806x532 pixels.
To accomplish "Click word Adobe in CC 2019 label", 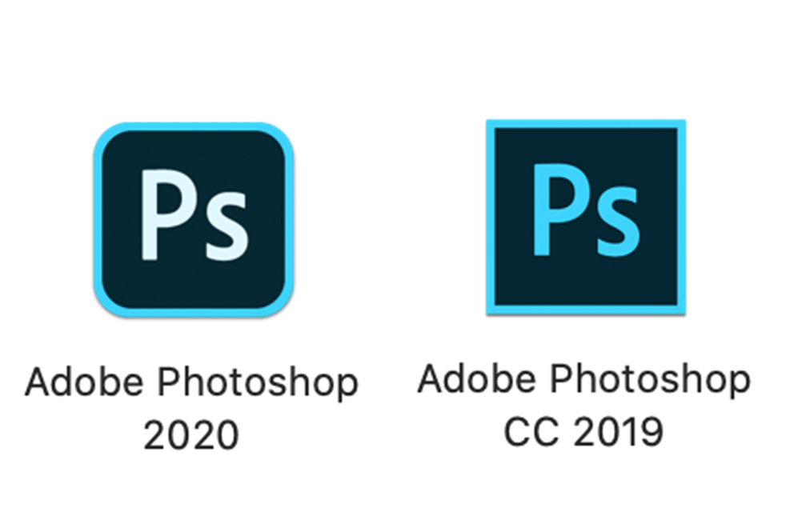I will point(477,378).
